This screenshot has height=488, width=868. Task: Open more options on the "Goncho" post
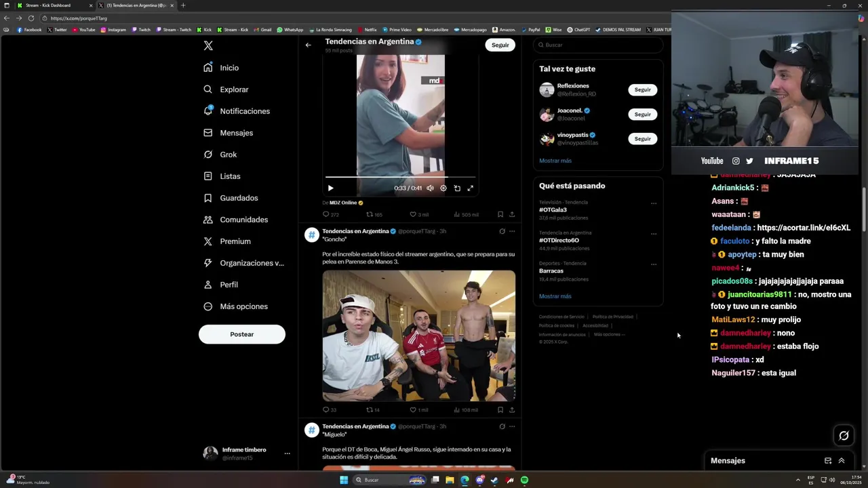512,231
